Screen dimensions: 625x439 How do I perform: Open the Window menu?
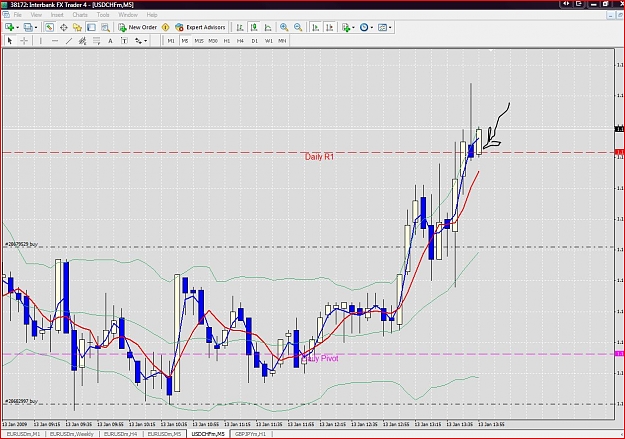click(128, 15)
